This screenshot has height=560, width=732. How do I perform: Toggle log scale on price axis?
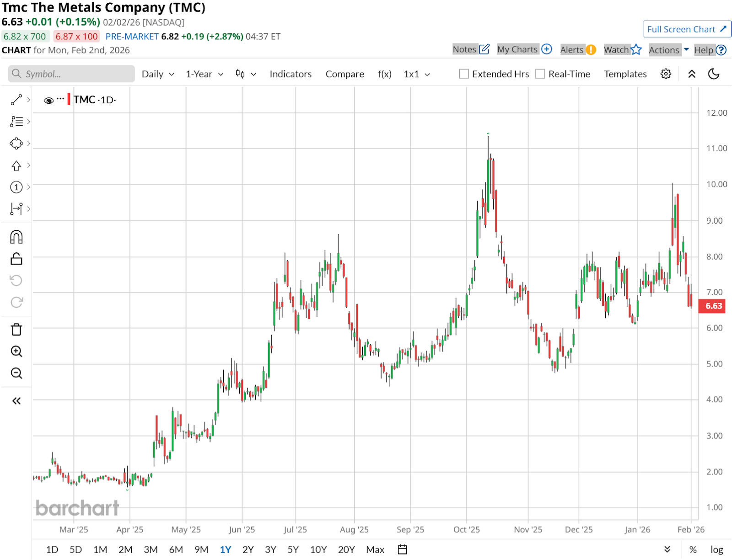(x=717, y=549)
